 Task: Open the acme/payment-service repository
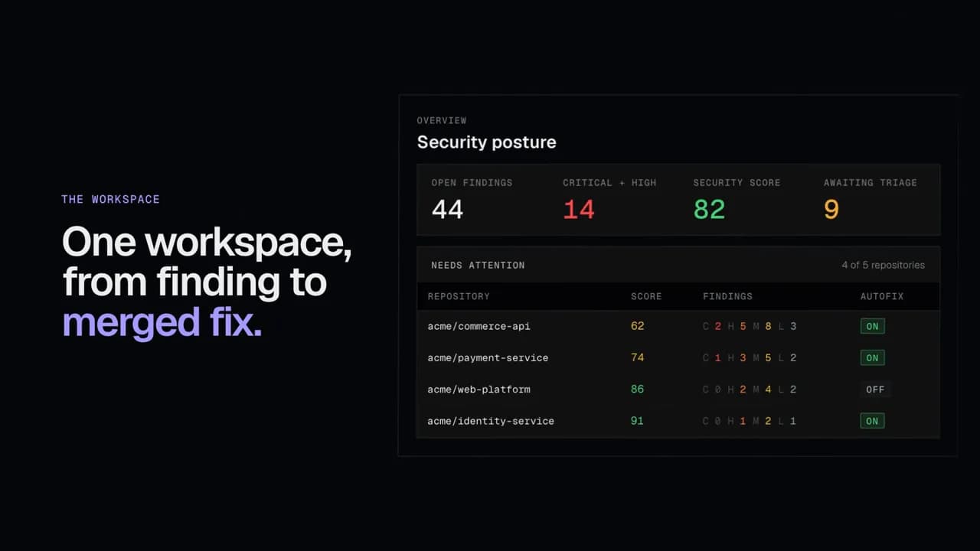488,357
